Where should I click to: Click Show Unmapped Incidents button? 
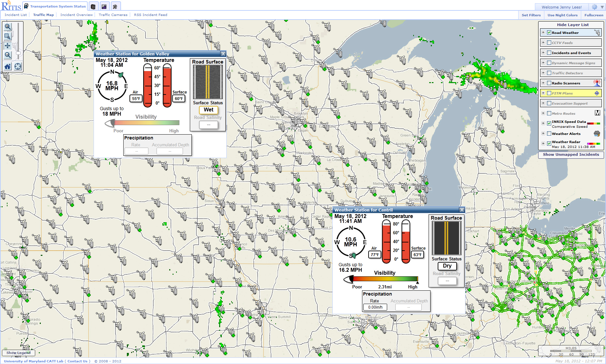tap(571, 155)
